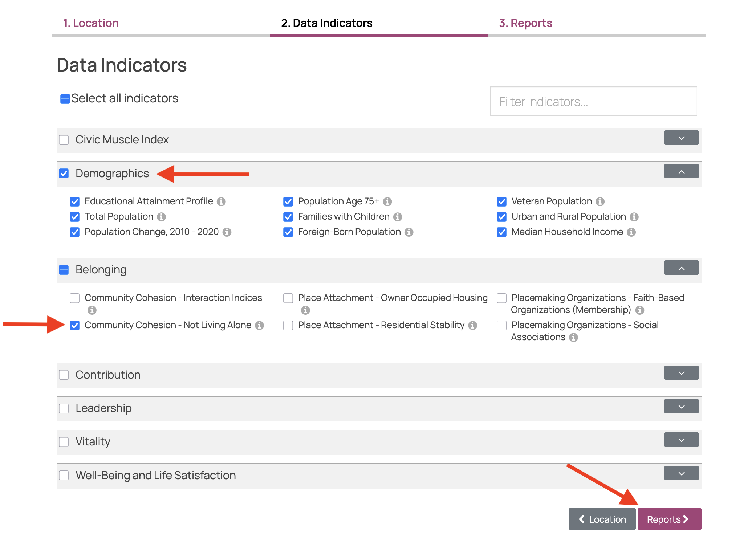Click info icon for Placemaking Organizations - Social Associations
This screenshot has height=538, width=756.
click(x=574, y=337)
